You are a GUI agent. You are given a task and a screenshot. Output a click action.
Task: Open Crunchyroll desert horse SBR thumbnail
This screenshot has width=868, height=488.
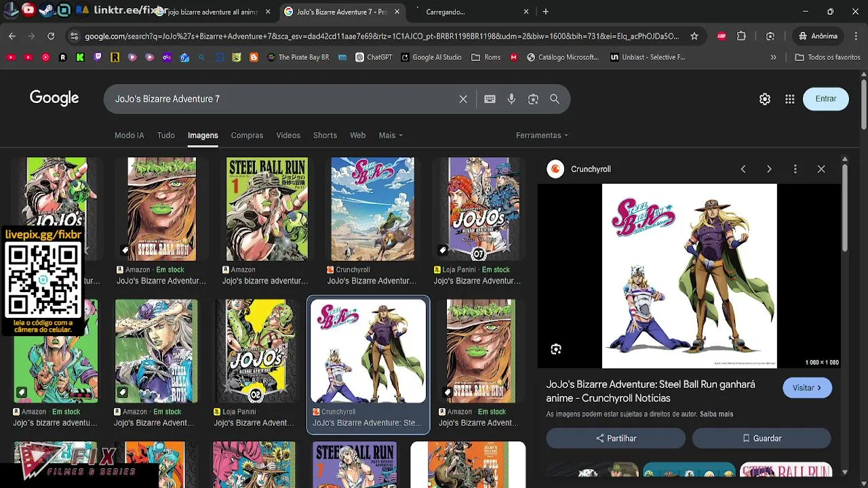click(372, 209)
